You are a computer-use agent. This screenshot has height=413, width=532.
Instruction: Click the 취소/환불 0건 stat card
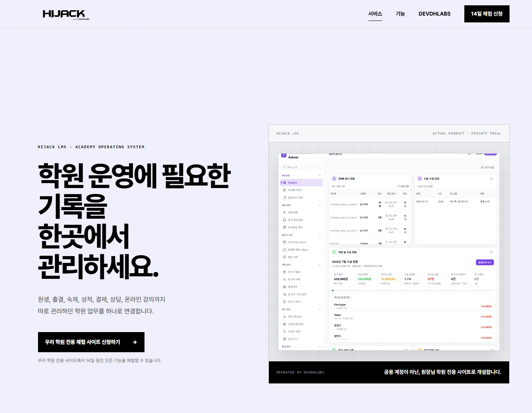[x=483, y=279]
